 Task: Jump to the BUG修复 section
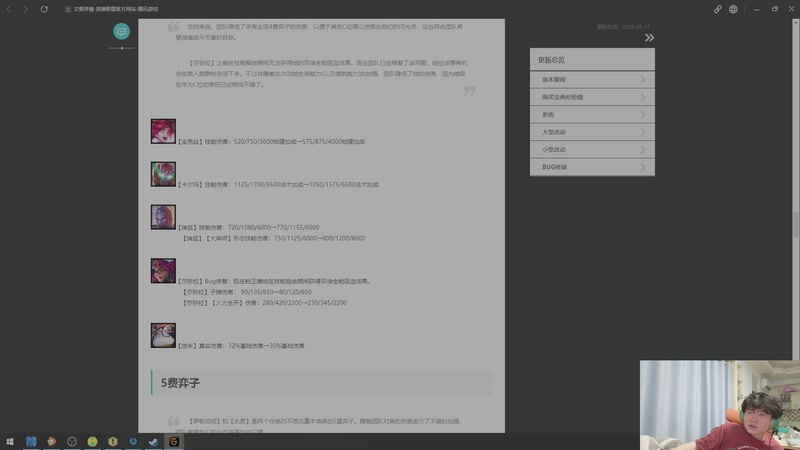(x=592, y=167)
